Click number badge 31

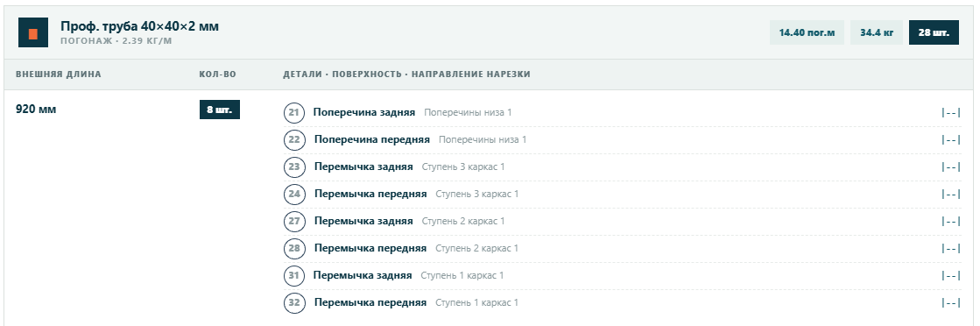point(294,275)
